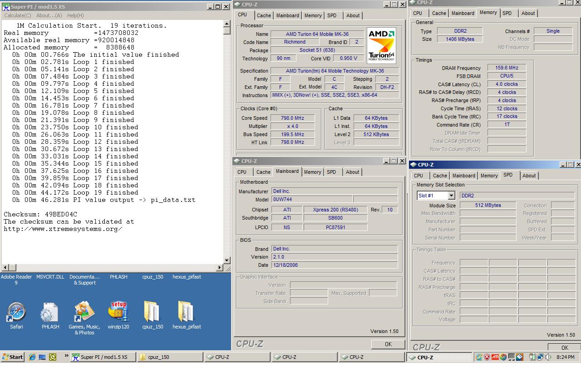Viewport: 581px width, 392px height.
Task: Select Mainboard tab in the CPU-Z Slot #1 window
Action: pos(464,176)
